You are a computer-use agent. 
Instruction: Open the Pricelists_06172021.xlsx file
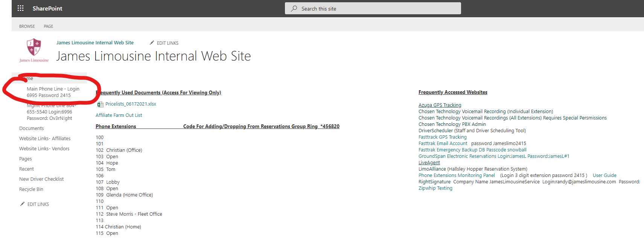click(x=131, y=104)
